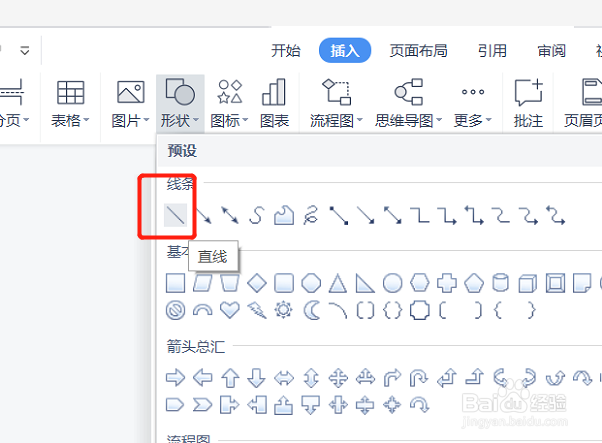Choose the sun shape
Viewport: 602px width, 443px height.
tap(284, 310)
